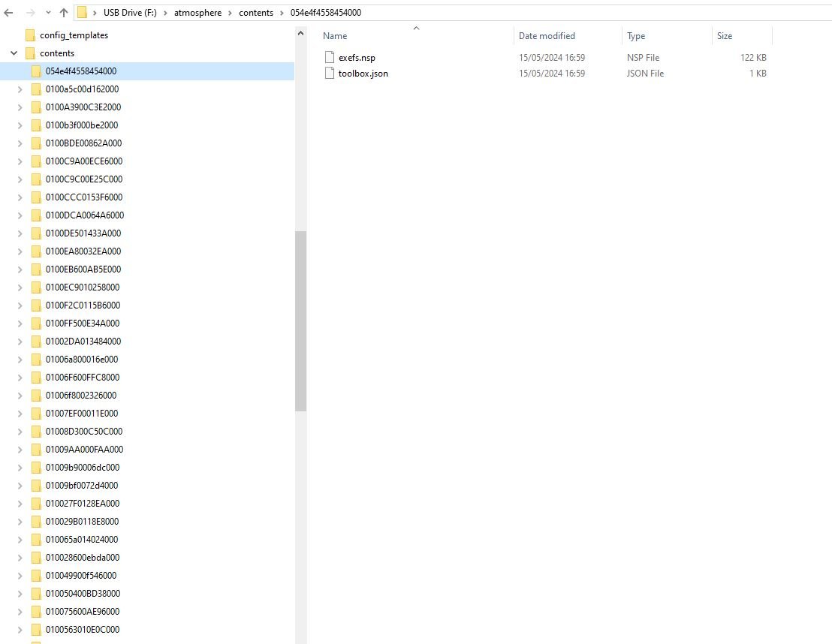Click the navigation pane scroll-up arrow
Image resolution: width=832 pixels, height=644 pixels.
(x=301, y=34)
